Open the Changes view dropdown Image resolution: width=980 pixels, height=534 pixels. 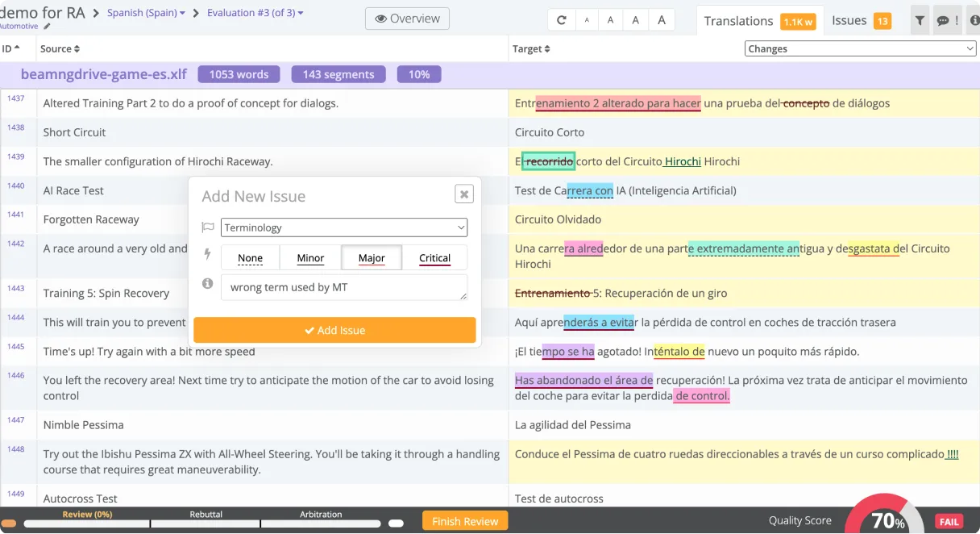[861, 48]
